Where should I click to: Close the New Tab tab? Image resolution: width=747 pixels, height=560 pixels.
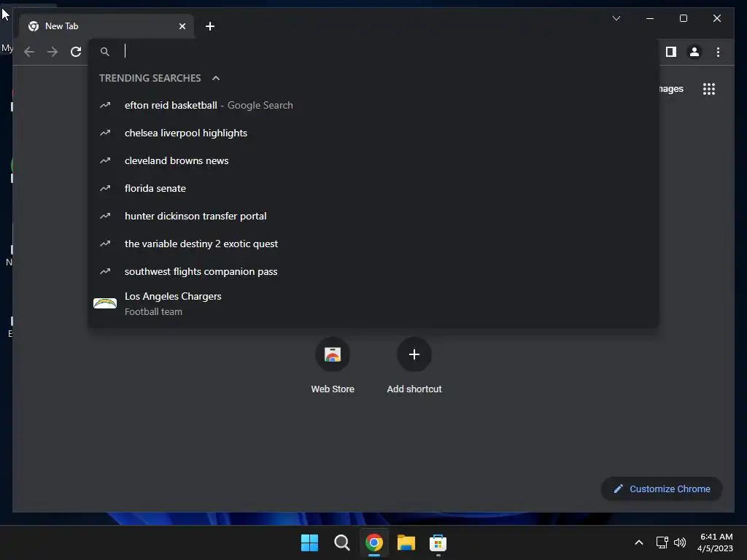182,26
